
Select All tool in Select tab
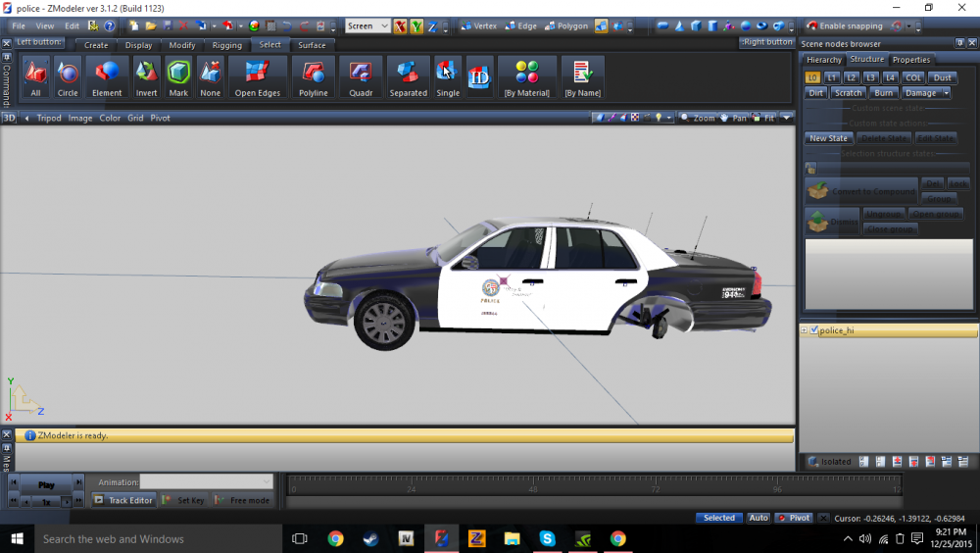35,76
